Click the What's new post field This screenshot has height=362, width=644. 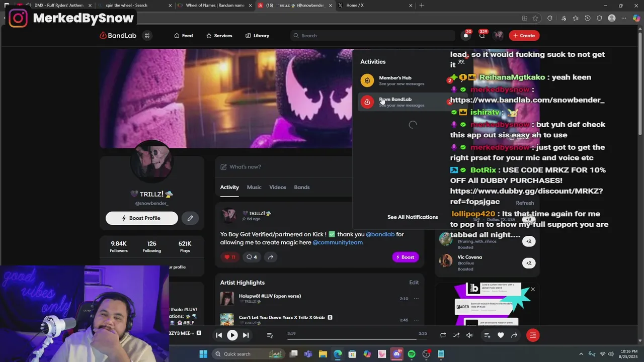(284, 167)
